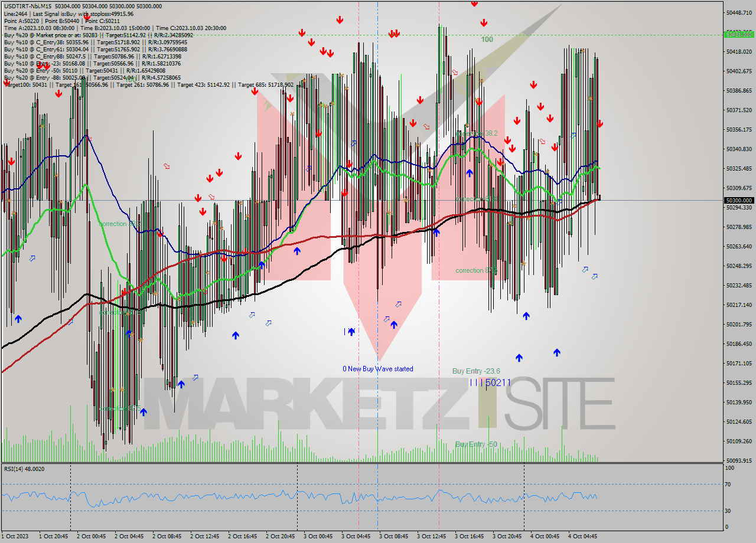The height and width of the screenshot is (543, 756).
Task: Click the green highlighted price tag on axis
Action: [740, 34]
